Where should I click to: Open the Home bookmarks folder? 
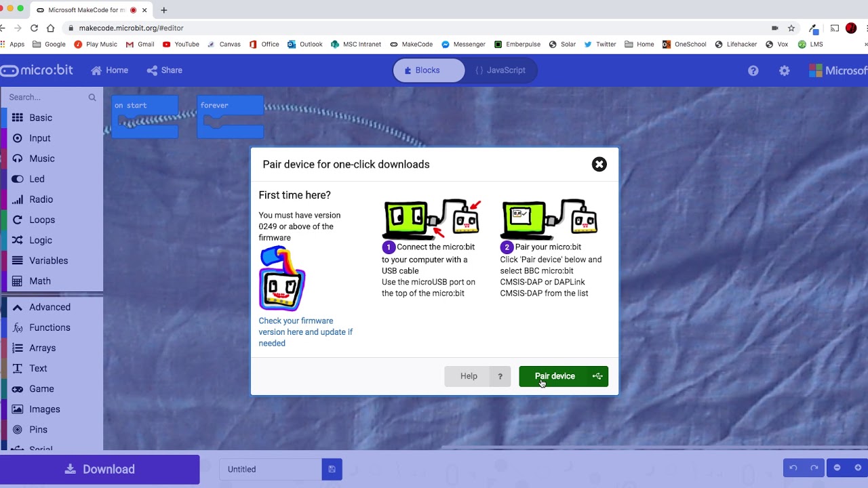pos(639,44)
